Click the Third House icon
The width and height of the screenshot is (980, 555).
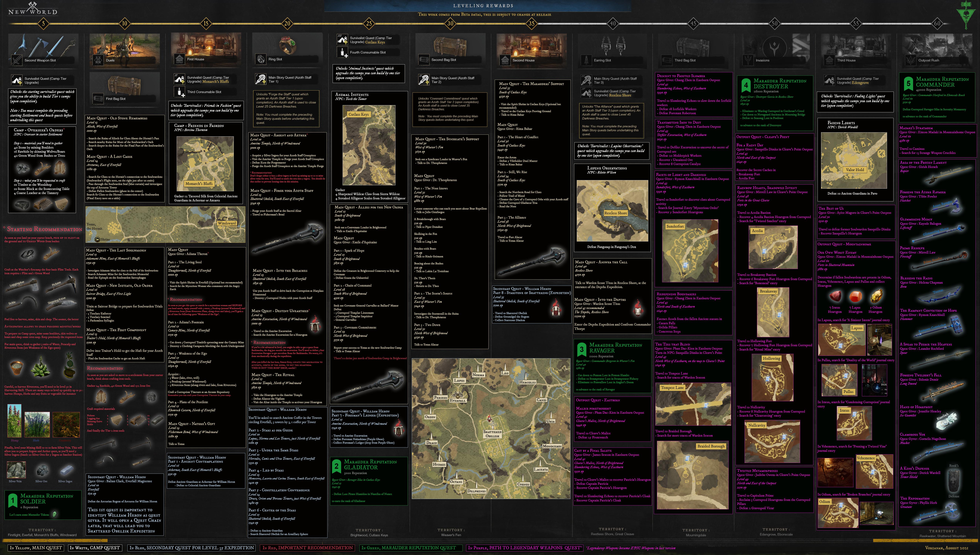tap(829, 60)
